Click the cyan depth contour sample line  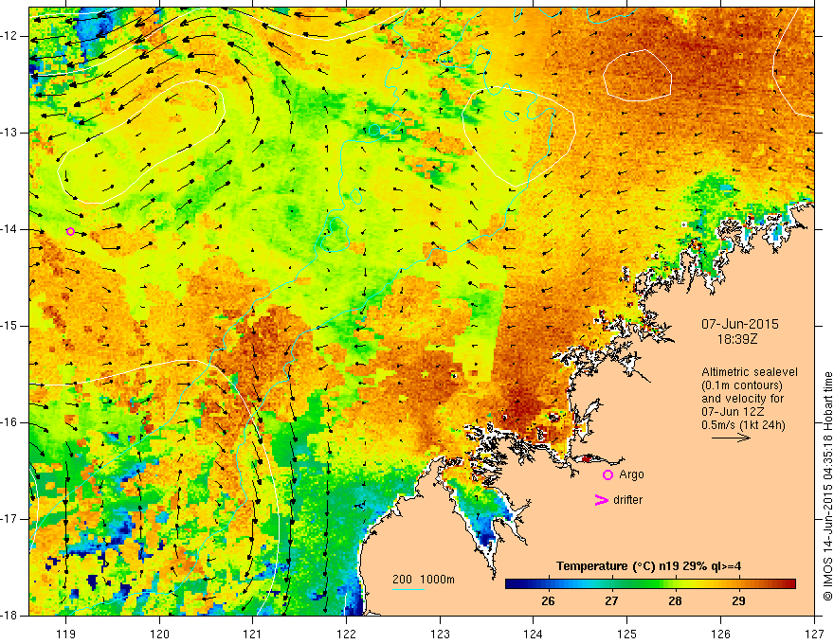click(408, 590)
